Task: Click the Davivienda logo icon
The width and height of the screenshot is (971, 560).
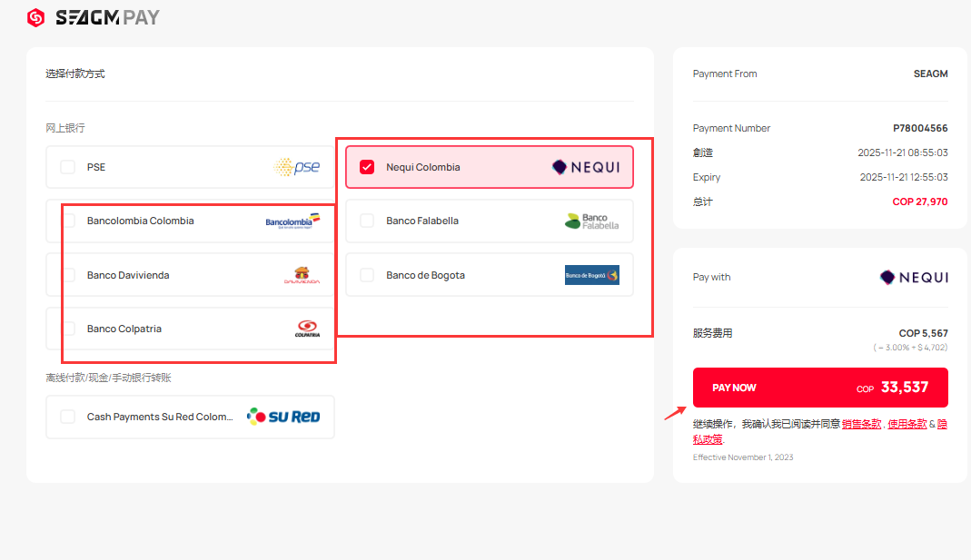Action: (x=302, y=275)
